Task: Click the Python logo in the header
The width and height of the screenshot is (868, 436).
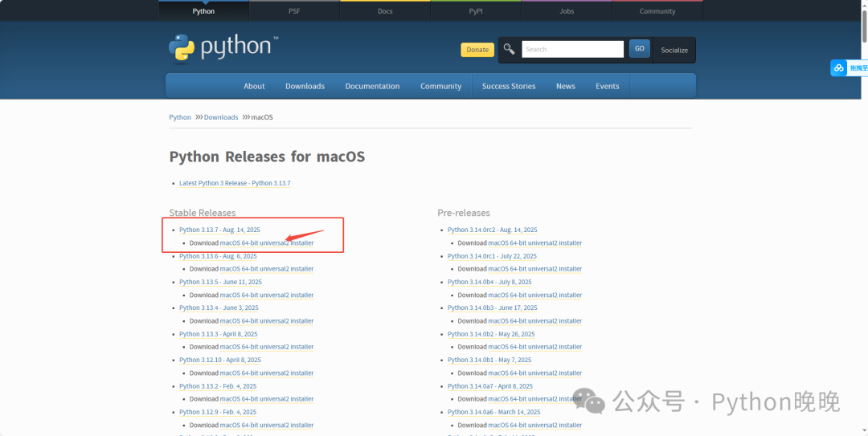Action: [223, 48]
